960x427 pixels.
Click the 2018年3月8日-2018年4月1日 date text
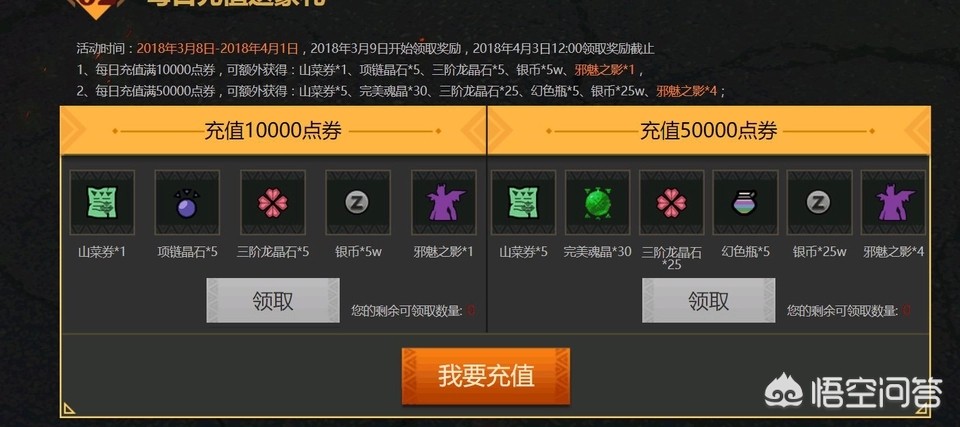tap(217, 48)
